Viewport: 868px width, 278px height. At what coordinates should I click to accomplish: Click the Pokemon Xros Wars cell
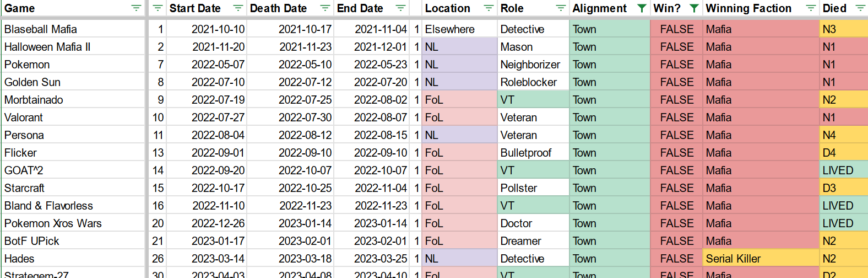tap(73, 223)
